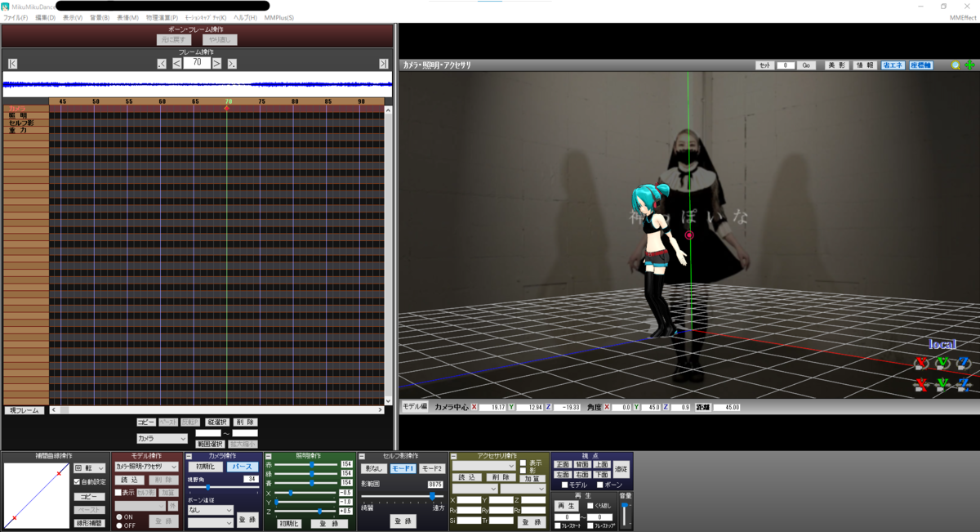Click the local coordinate label in viewport

pos(942,345)
